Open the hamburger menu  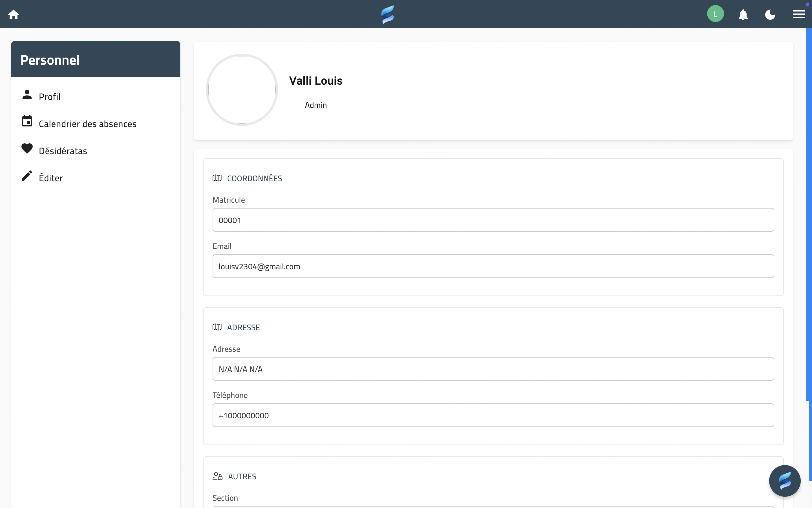[x=799, y=14]
